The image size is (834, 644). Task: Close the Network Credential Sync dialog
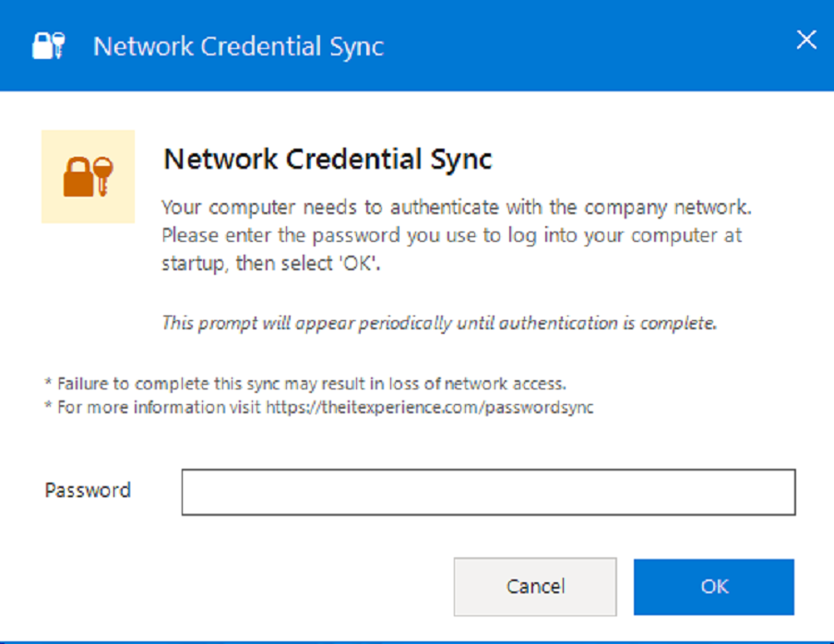point(806,41)
